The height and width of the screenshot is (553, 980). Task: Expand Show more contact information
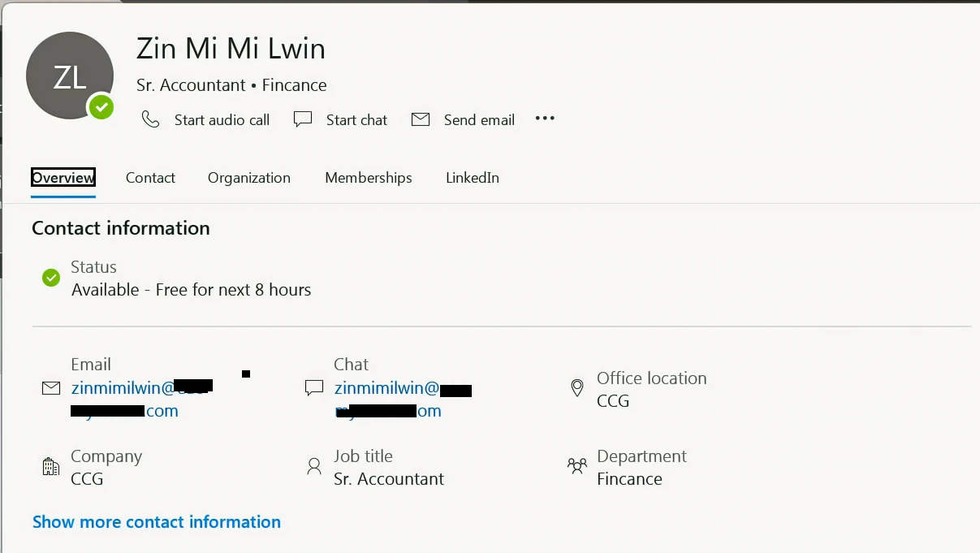point(156,521)
